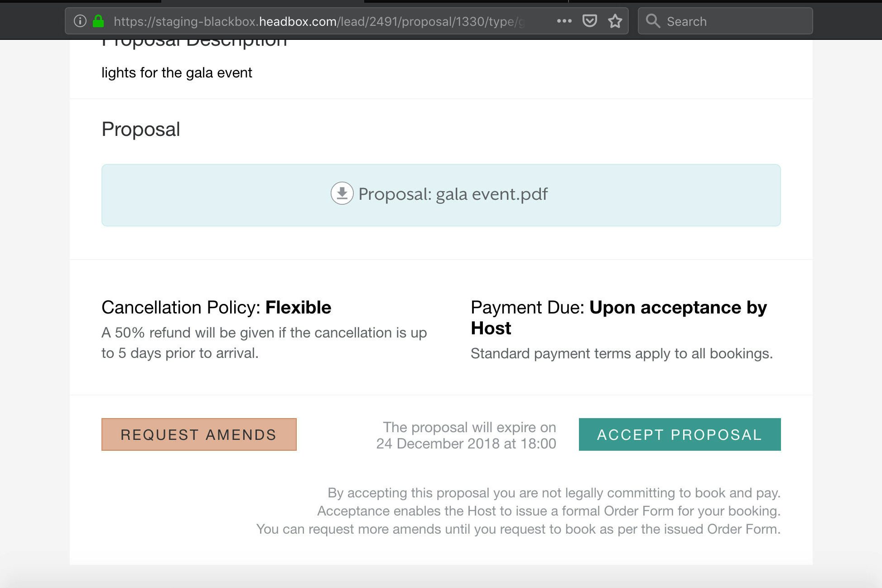Click the proposal expiry date text

click(466, 435)
